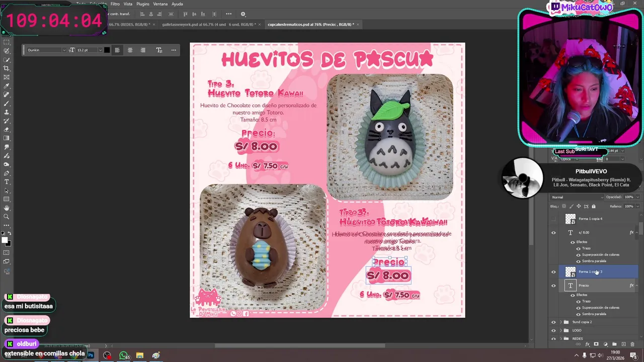Lock position move icon in layers panel

[x=579, y=206]
